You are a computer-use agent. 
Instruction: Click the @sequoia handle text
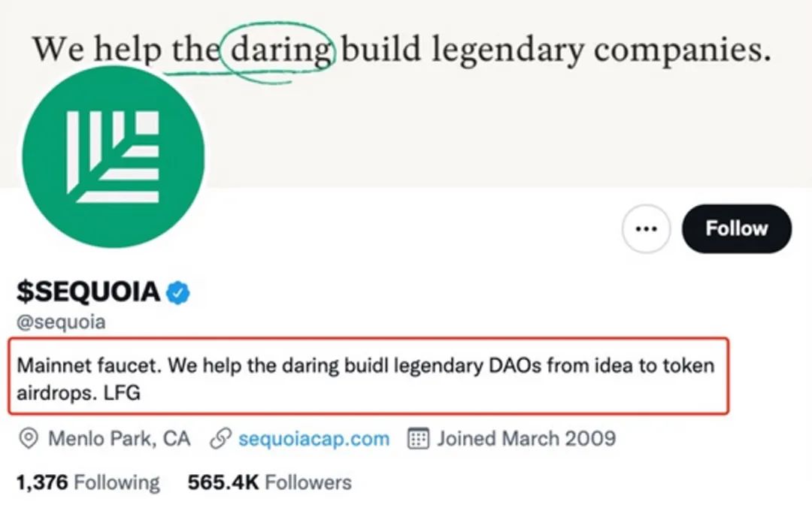click(61, 322)
